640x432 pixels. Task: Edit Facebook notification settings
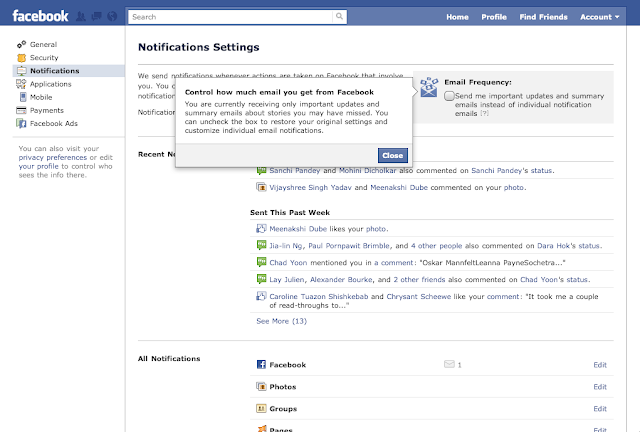point(600,365)
